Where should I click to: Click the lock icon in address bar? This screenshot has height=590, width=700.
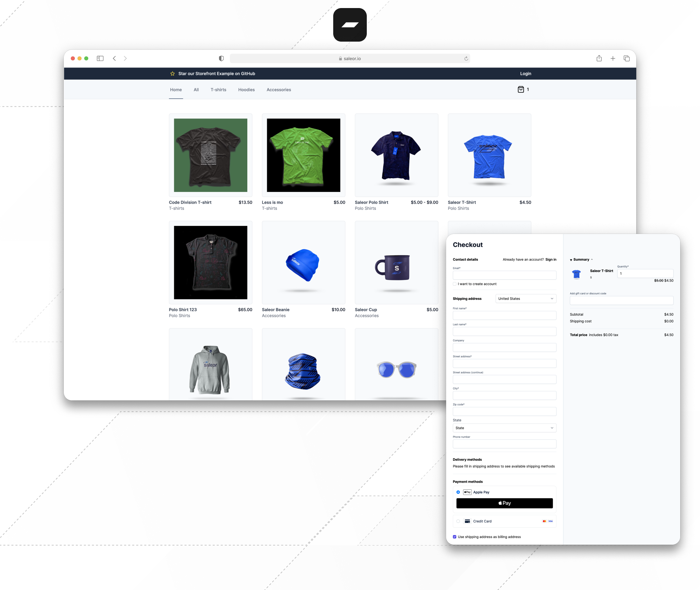[340, 58]
